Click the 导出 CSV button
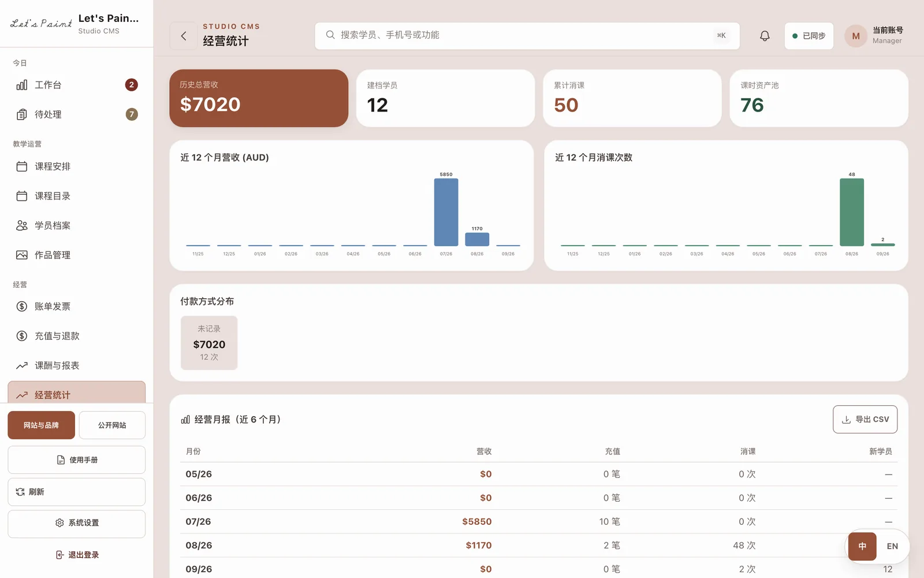924x578 pixels. (x=865, y=420)
